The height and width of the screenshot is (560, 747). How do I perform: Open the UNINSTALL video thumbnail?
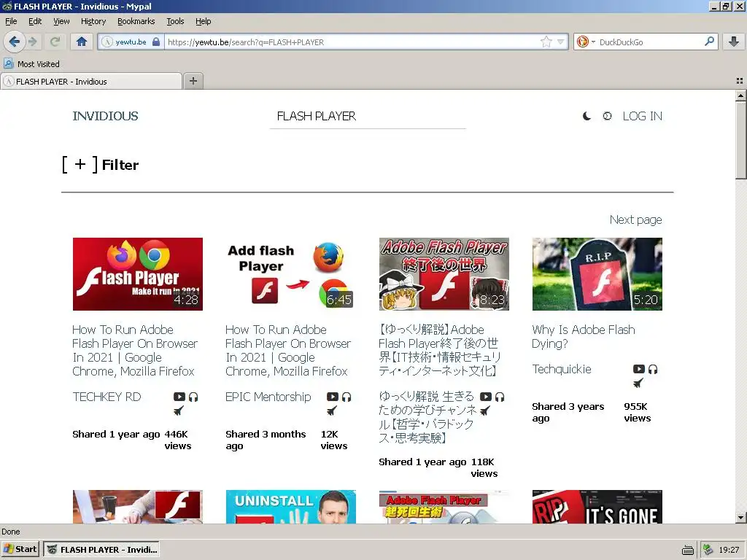pos(290,507)
